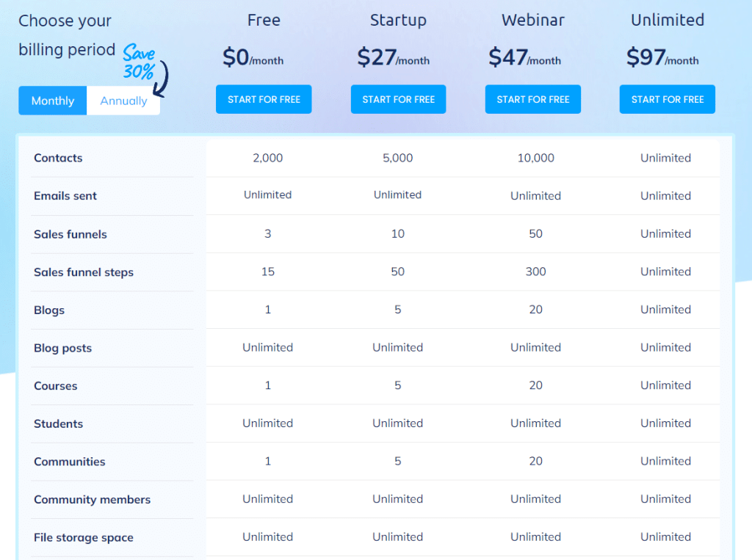Click the 50 funnel steps Startup value
The width and height of the screenshot is (752, 560).
[x=397, y=272]
